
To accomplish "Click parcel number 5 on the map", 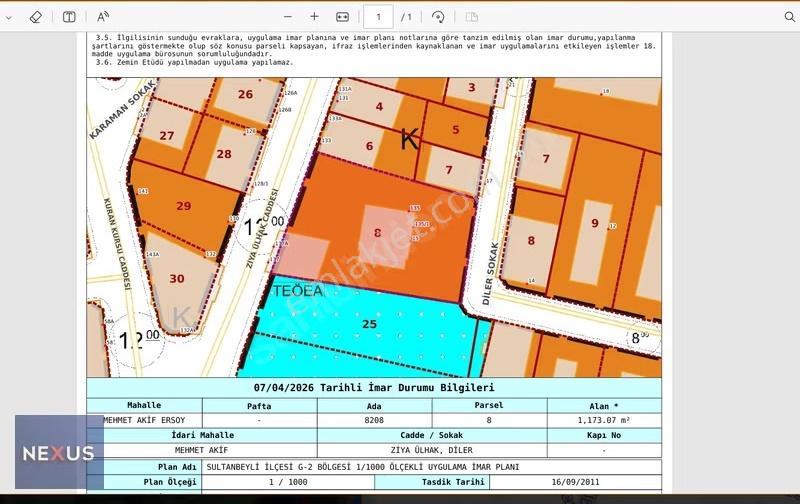I will (456, 130).
